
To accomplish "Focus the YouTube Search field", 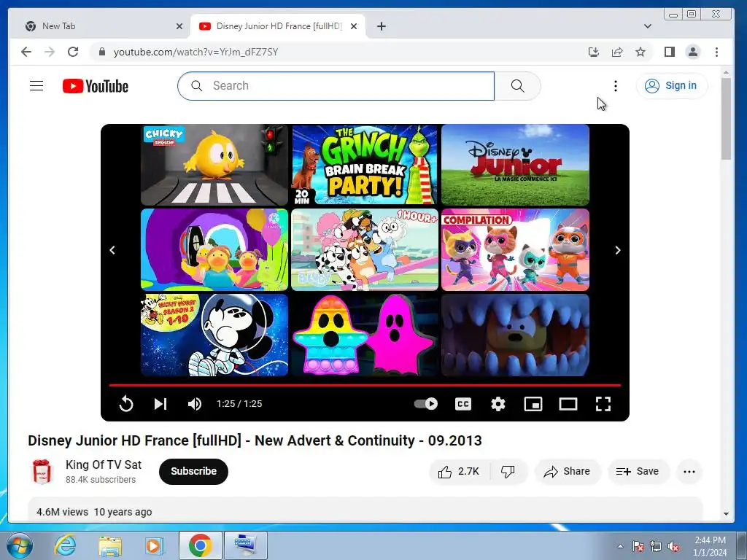I will pos(336,86).
